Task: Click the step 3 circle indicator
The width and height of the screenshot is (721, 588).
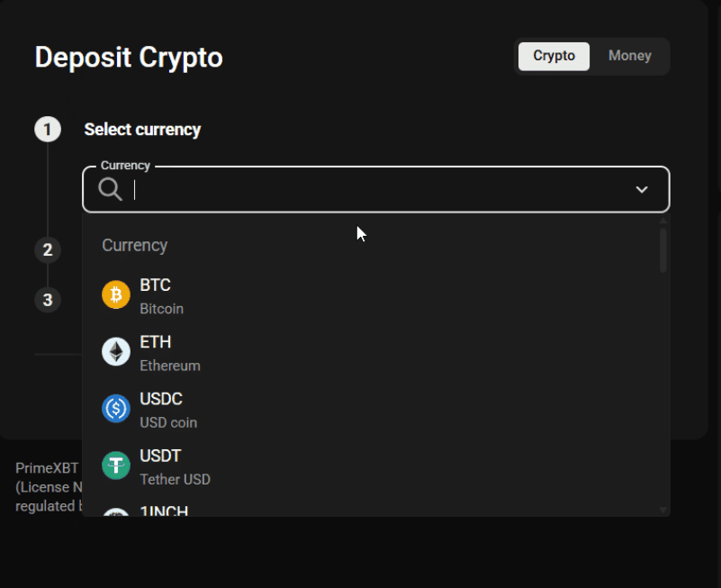Action: 48,299
